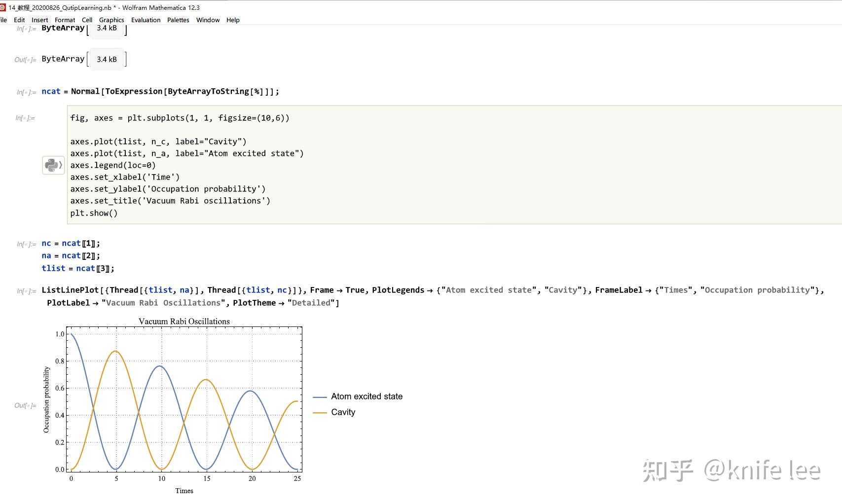Image resolution: width=842 pixels, height=504 pixels.
Task: Open the Evaluation menu
Action: pyautogui.click(x=146, y=20)
